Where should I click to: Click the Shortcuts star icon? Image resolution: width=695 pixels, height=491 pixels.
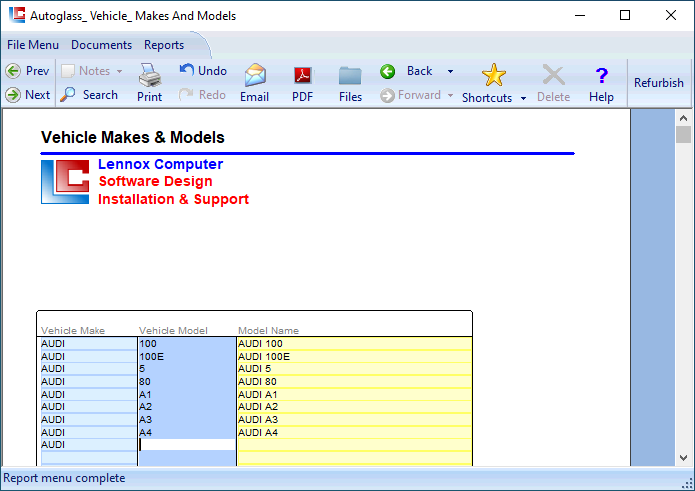pos(494,75)
